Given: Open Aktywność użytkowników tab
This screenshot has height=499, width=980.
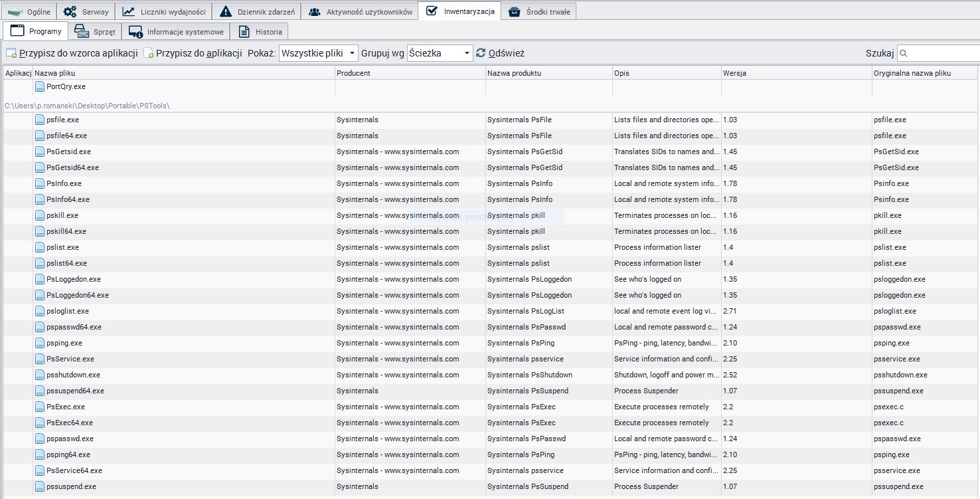Looking at the screenshot, I should click(x=359, y=11).
